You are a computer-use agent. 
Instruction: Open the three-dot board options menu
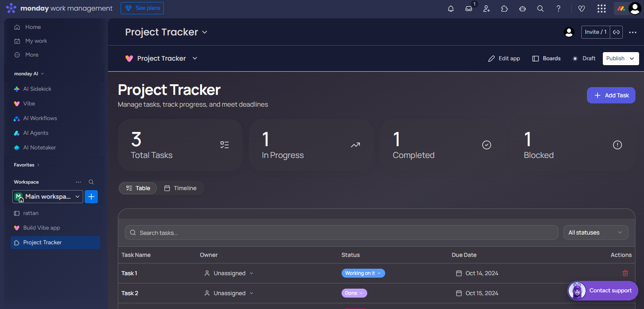pyautogui.click(x=633, y=32)
